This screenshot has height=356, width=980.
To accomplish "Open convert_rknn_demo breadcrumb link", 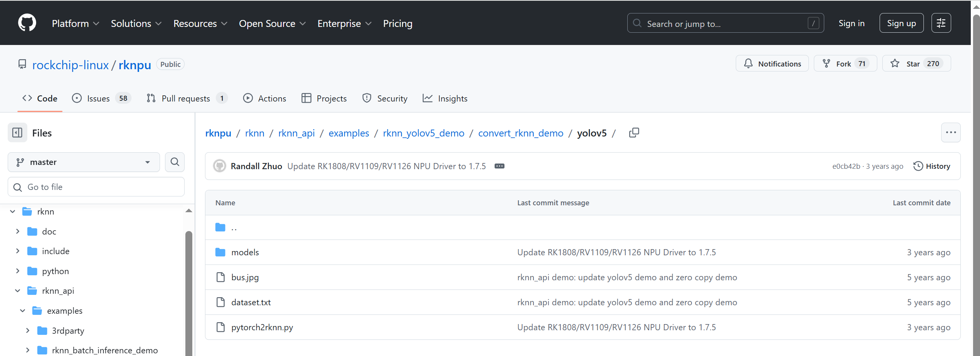I will click(x=521, y=133).
